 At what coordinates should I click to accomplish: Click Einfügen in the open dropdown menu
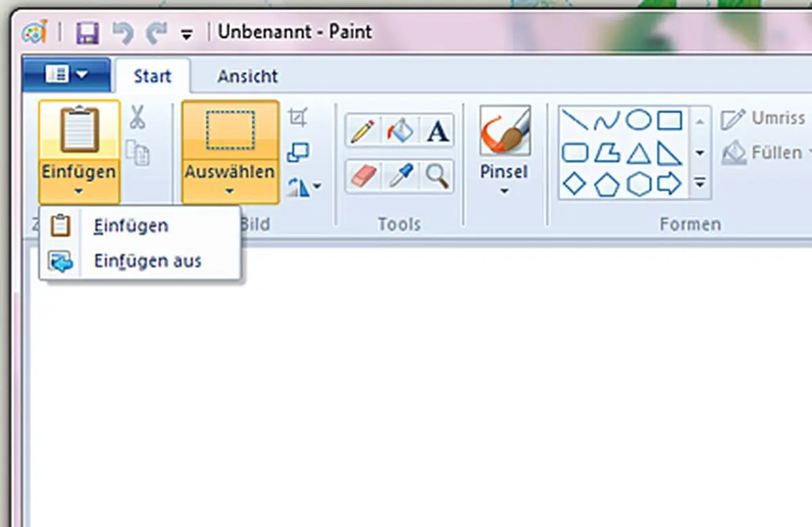coord(131,225)
